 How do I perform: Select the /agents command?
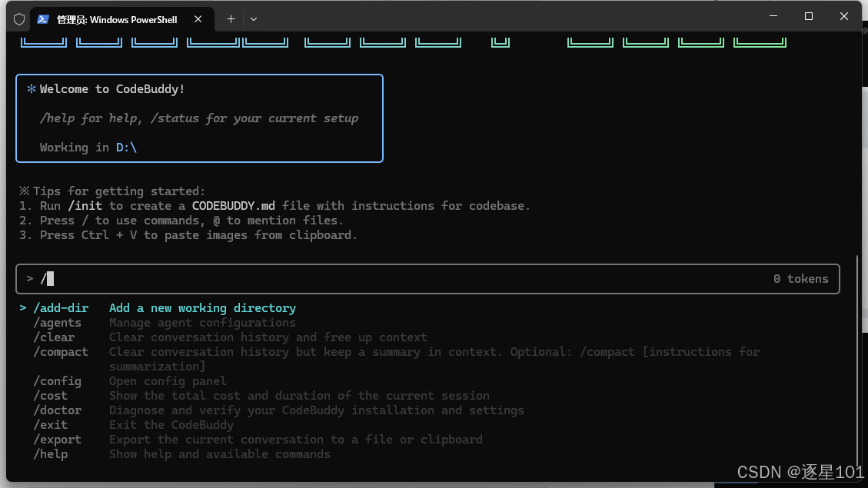pos(57,322)
